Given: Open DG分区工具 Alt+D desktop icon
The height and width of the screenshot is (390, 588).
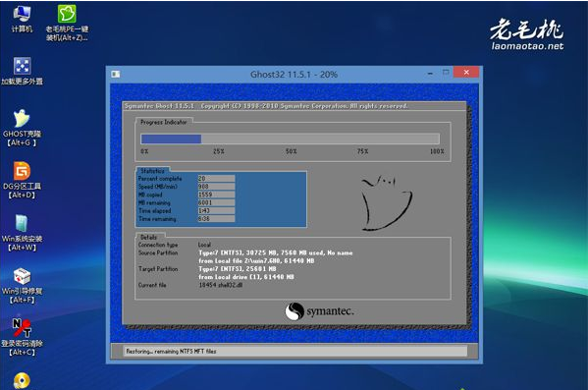Looking at the screenshot, I should [x=22, y=180].
